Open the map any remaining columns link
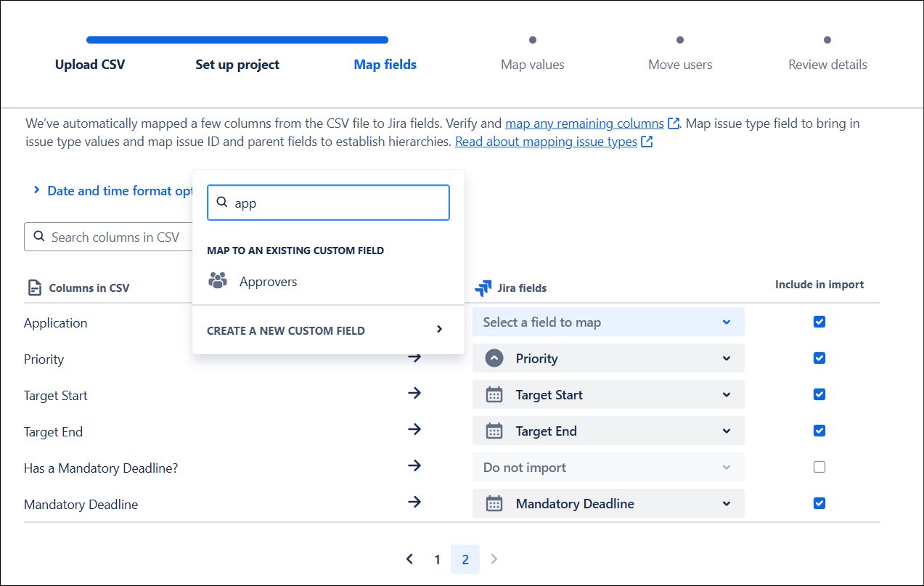This screenshot has height=586, width=924. point(584,123)
